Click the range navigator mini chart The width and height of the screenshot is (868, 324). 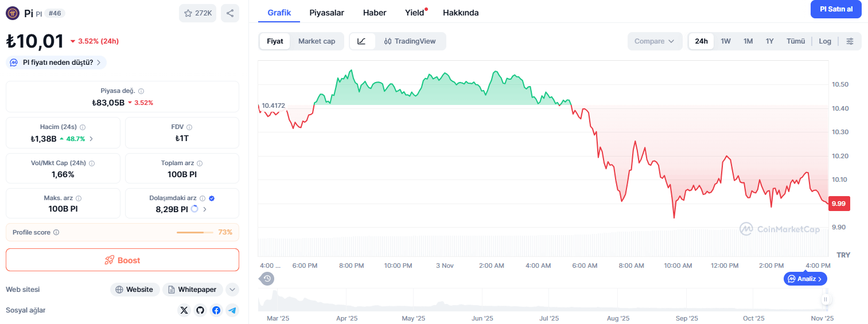point(543,299)
